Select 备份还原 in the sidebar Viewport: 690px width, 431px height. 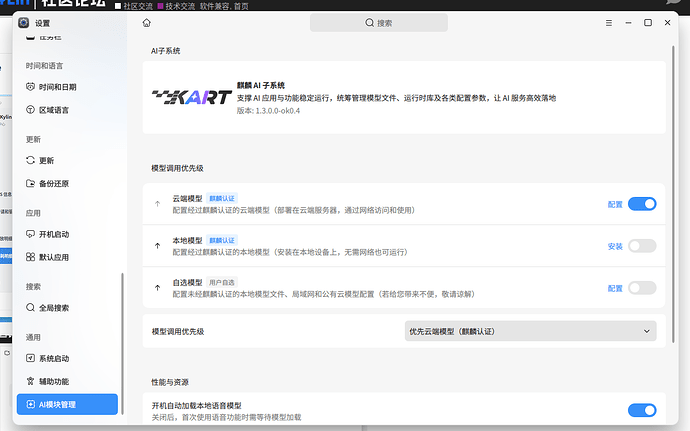[x=67, y=183]
